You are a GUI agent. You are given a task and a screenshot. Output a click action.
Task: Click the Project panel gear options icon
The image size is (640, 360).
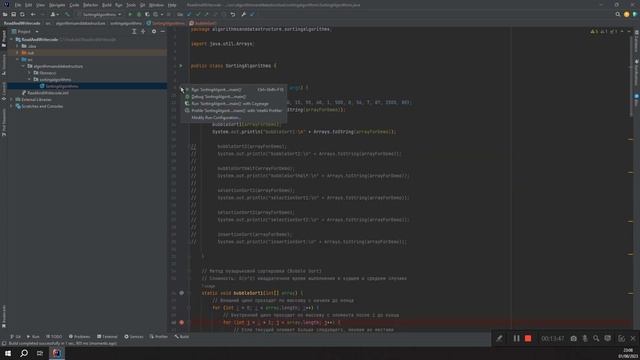154,31
